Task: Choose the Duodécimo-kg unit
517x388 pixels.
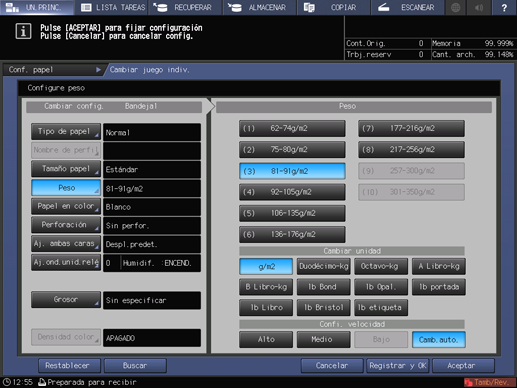Action: (324, 266)
